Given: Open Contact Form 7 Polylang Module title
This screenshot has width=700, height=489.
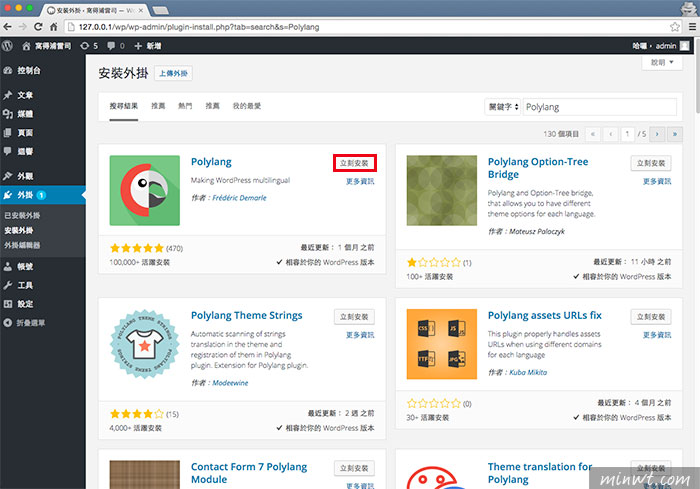Looking at the screenshot, I should [x=249, y=473].
